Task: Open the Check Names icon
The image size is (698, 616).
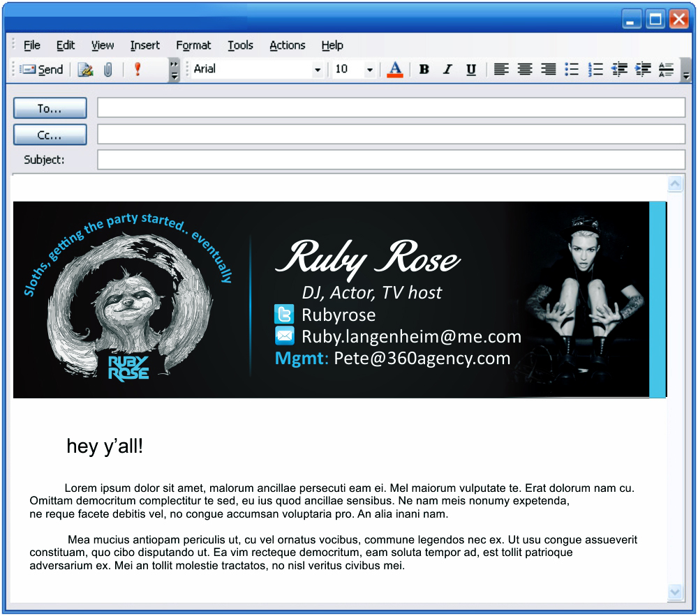Action: (x=85, y=69)
